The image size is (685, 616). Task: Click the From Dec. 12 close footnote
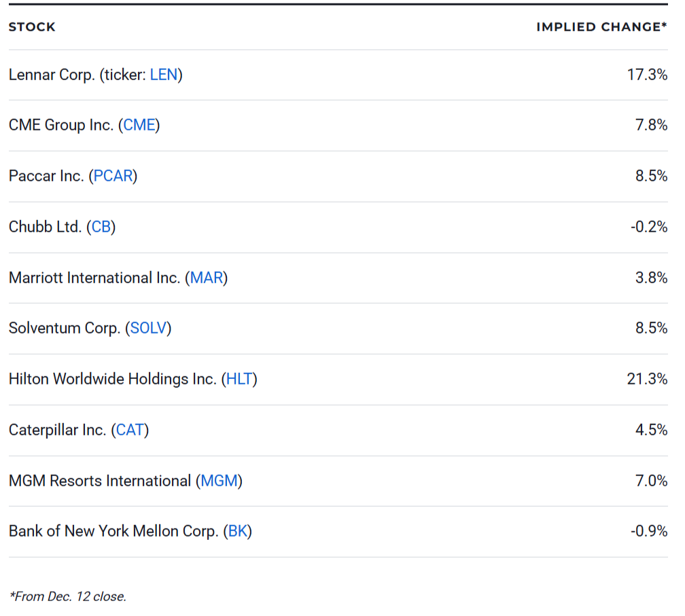[68, 597]
